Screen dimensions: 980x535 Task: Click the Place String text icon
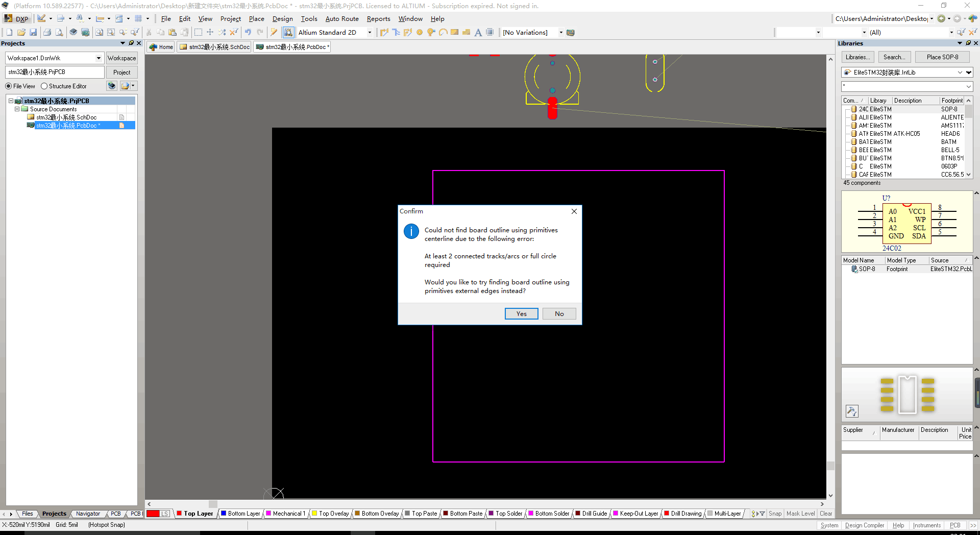pos(478,32)
